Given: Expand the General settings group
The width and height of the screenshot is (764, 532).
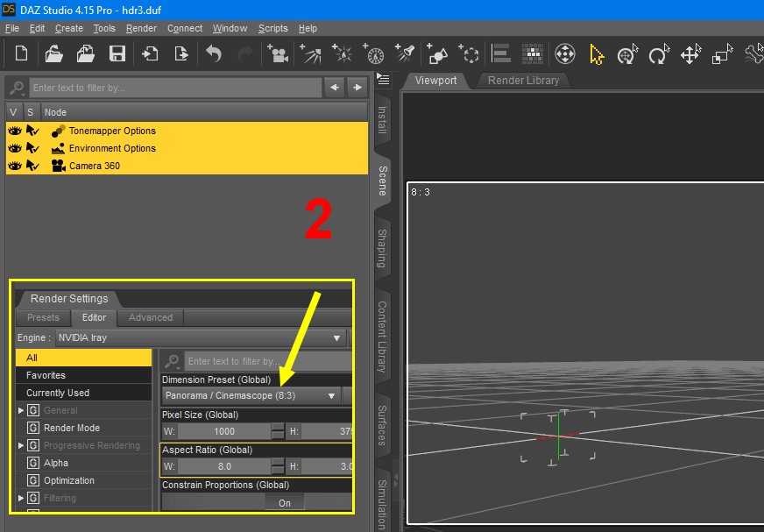Looking at the screenshot, I should tap(21, 410).
